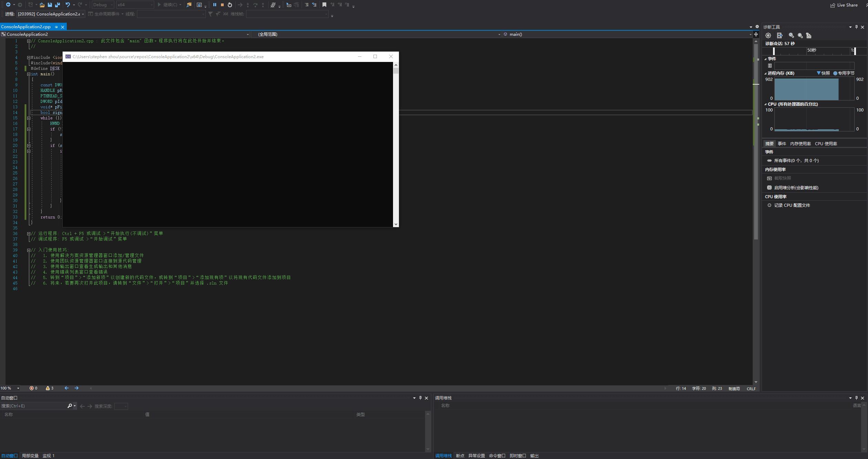Screen dimensions: 868x459
Task: Click Live Share button
Action: tap(844, 5)
